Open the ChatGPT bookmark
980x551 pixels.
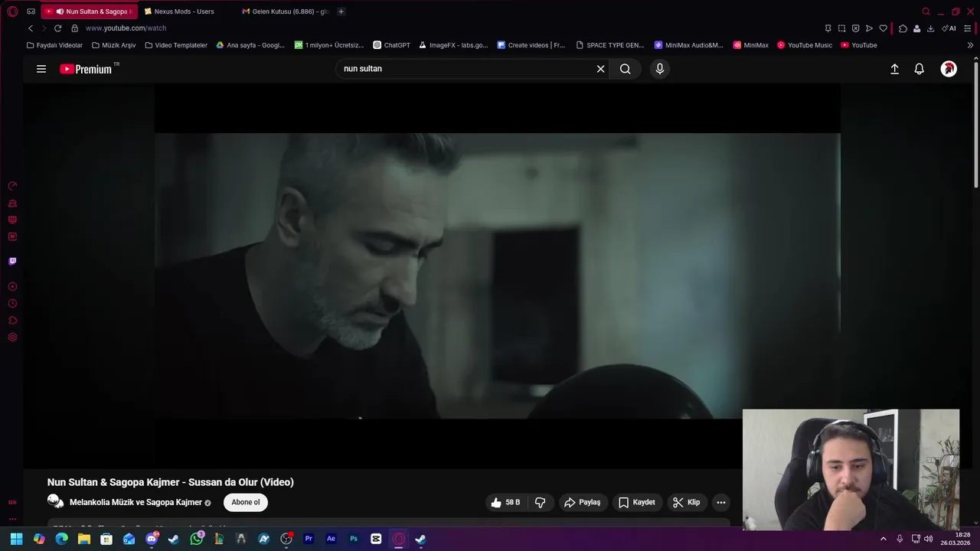(391, 45)
